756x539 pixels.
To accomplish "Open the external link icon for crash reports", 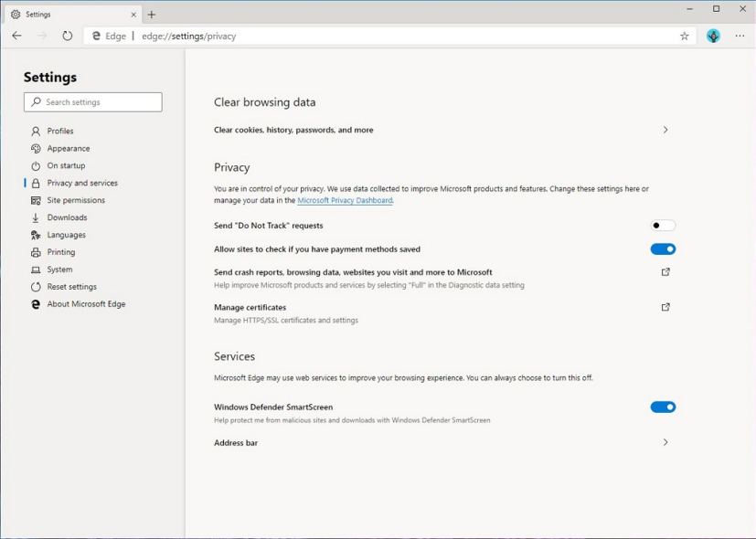I will (665, 272).
